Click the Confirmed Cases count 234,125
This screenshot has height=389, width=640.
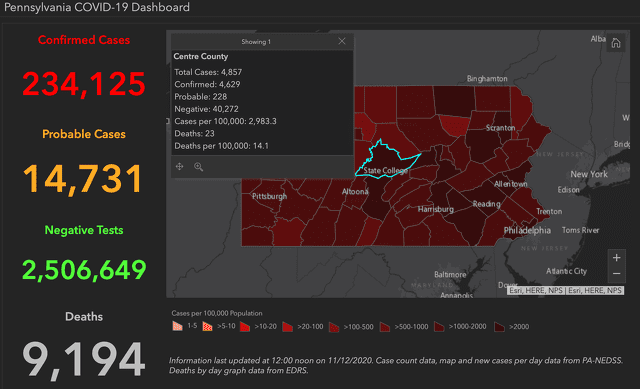[84, 84]
